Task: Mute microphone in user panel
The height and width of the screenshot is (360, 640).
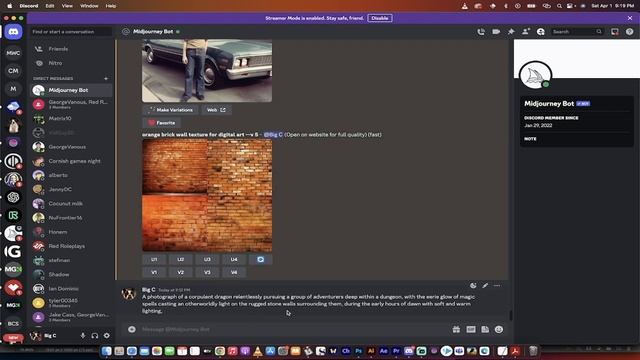Action: pos(83,336)
